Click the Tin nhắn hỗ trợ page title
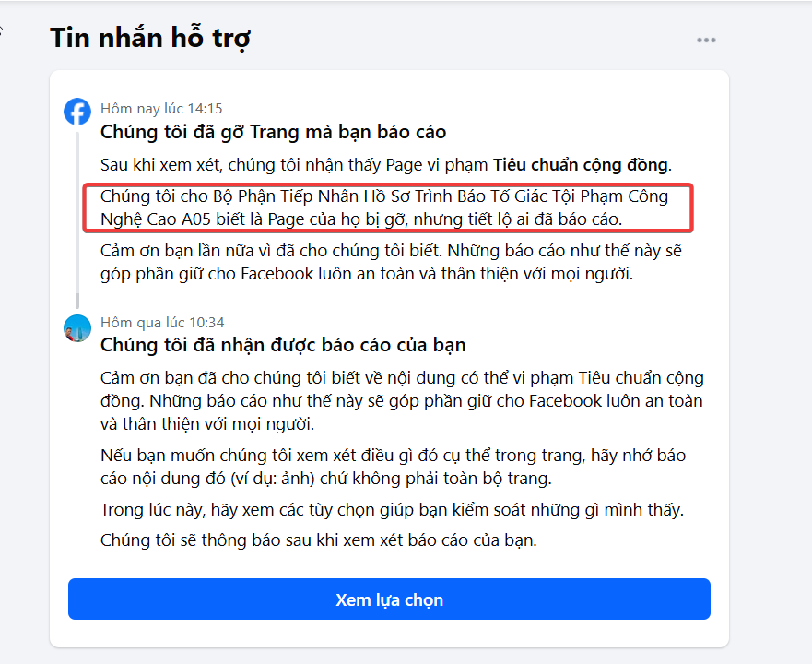 [x=150, y=39]
